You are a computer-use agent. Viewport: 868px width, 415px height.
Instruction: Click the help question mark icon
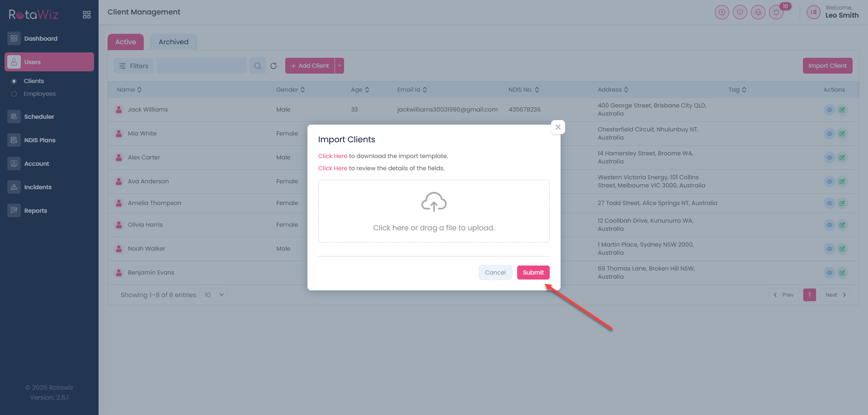click(722, 12)
